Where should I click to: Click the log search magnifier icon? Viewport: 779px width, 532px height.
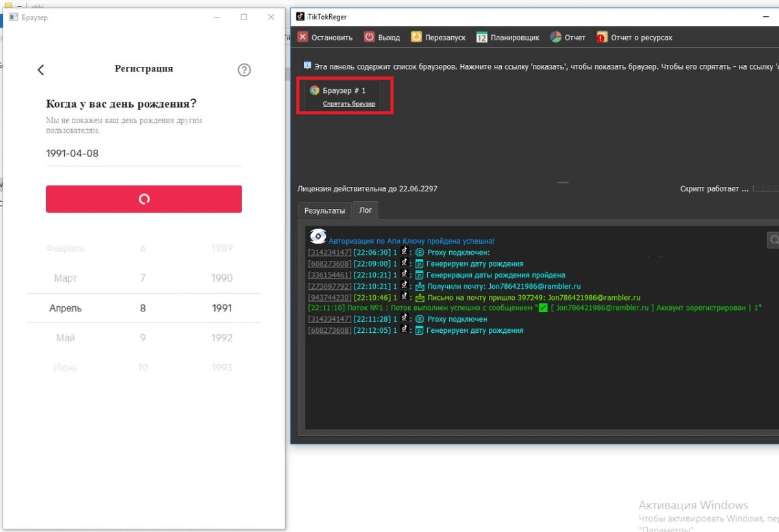click(774, 240)
